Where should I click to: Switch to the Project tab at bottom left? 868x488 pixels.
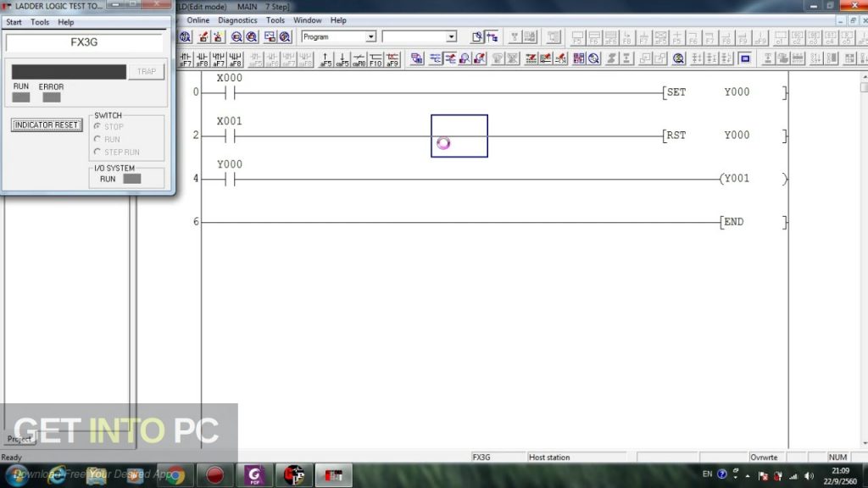(x=19, y=439)
